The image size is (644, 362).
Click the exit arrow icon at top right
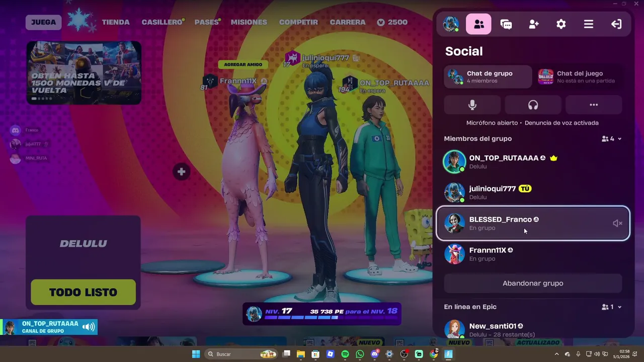tap(616, 24)
